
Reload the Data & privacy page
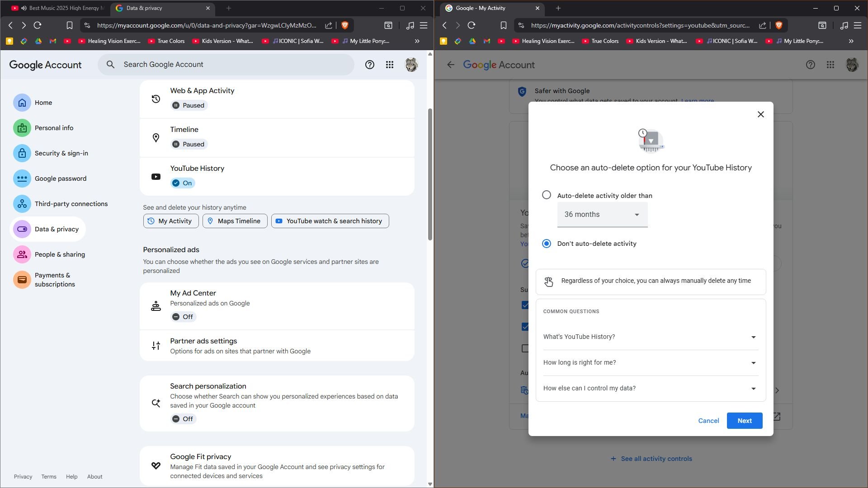coord(38,25)
